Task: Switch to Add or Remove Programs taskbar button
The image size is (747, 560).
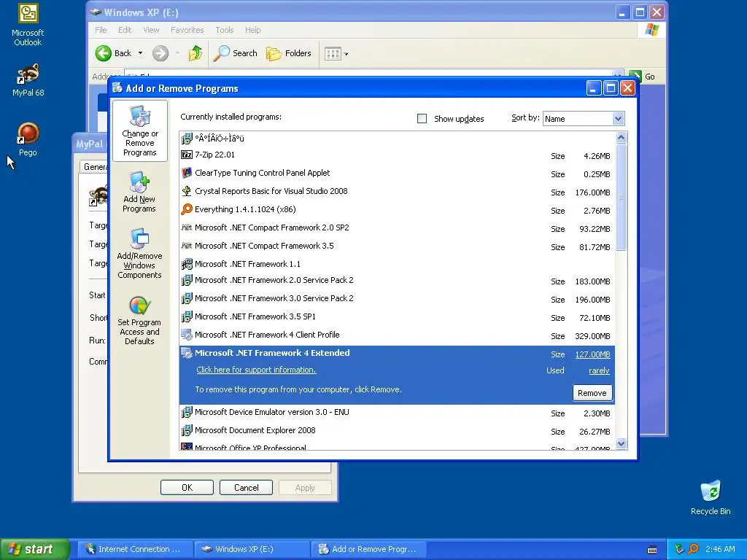Action: coord(368,549)
